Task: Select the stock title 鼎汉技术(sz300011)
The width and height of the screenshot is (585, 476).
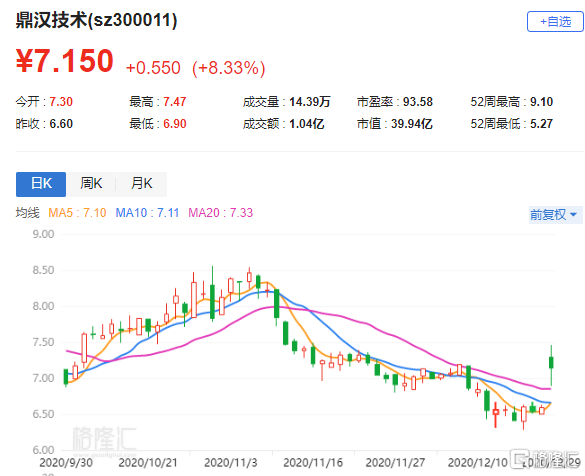Action: [x=96, y=20]
